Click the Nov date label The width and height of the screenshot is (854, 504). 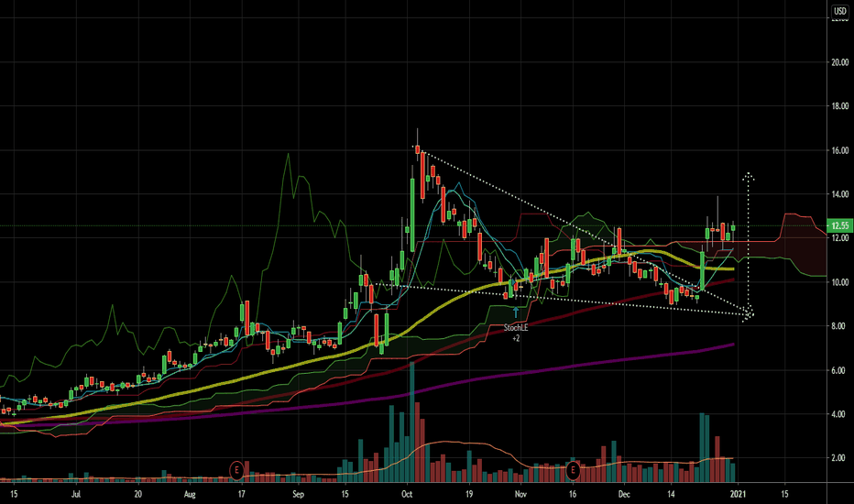tap(520, 494)
